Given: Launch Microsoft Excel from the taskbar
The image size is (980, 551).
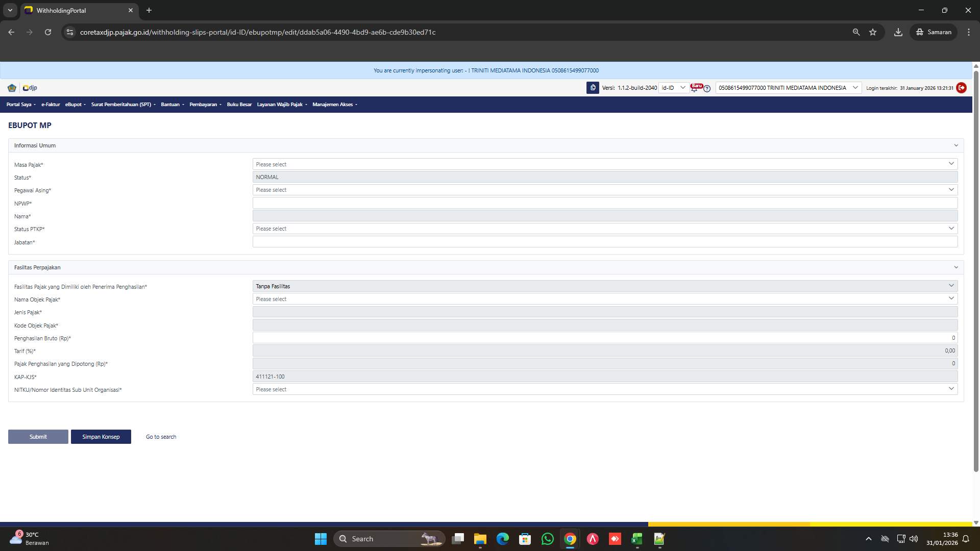Looking at the screenshot, I should click(636, 539).
